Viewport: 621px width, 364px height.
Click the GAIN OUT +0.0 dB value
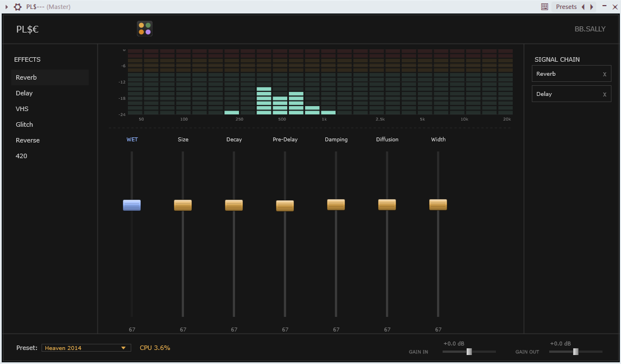click(560, 343)
